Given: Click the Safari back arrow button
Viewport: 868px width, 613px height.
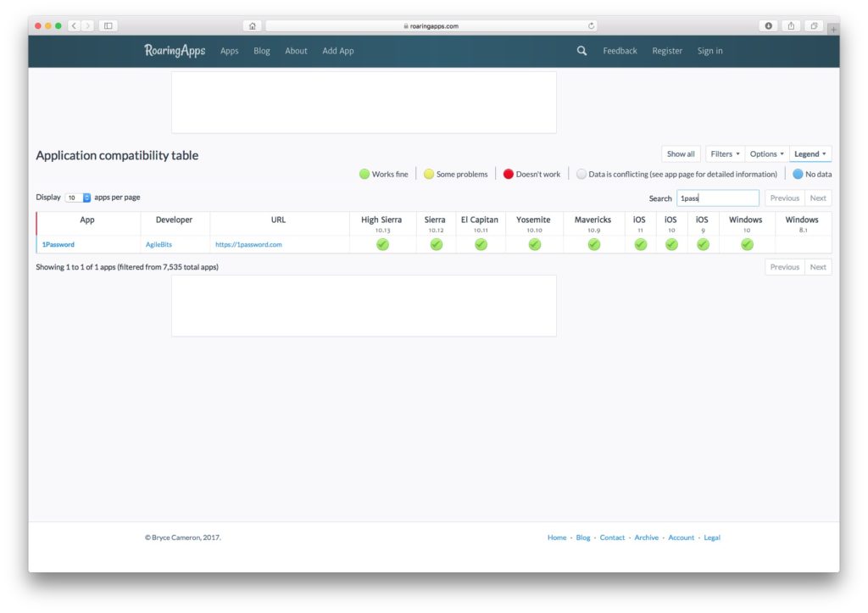Looking at the screenshot, I should [75, 25].
